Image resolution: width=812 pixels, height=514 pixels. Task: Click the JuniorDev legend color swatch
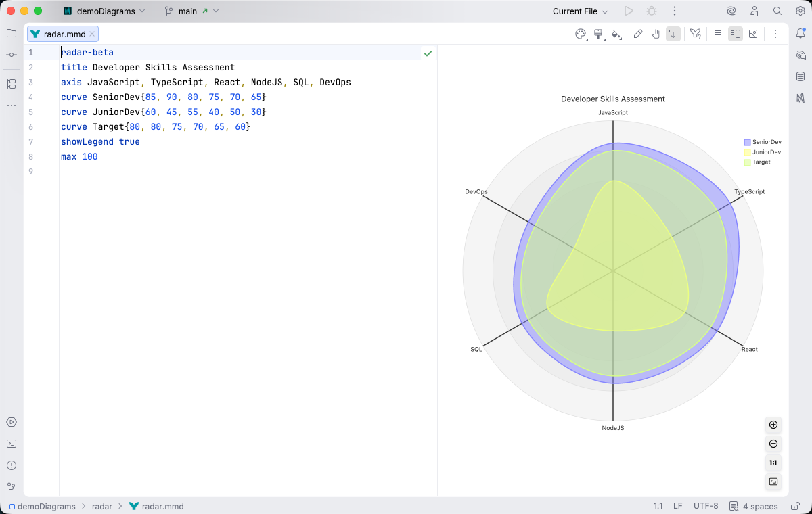[x=748, y=152]
